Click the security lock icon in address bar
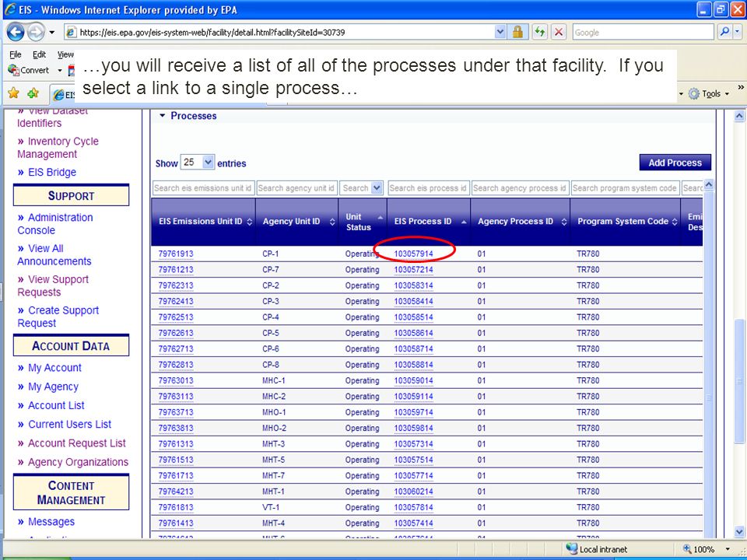This screenshot has height=560, width=747. click(517, 33)
